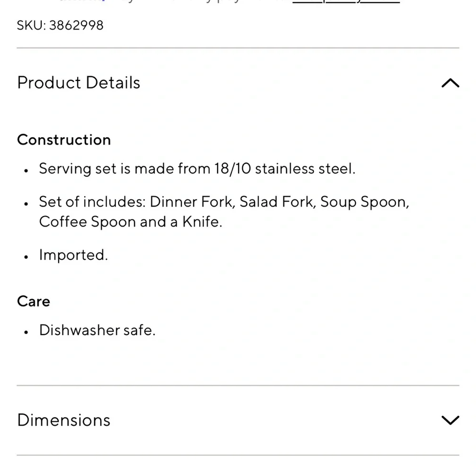Click the words 'Dinner Fork'

click(x=192, y=202)
